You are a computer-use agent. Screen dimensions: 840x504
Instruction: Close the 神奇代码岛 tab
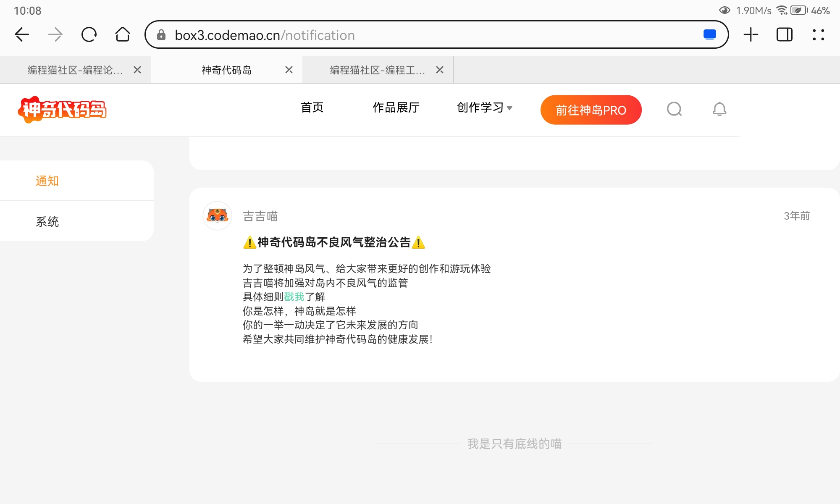[x=289, y=70]
